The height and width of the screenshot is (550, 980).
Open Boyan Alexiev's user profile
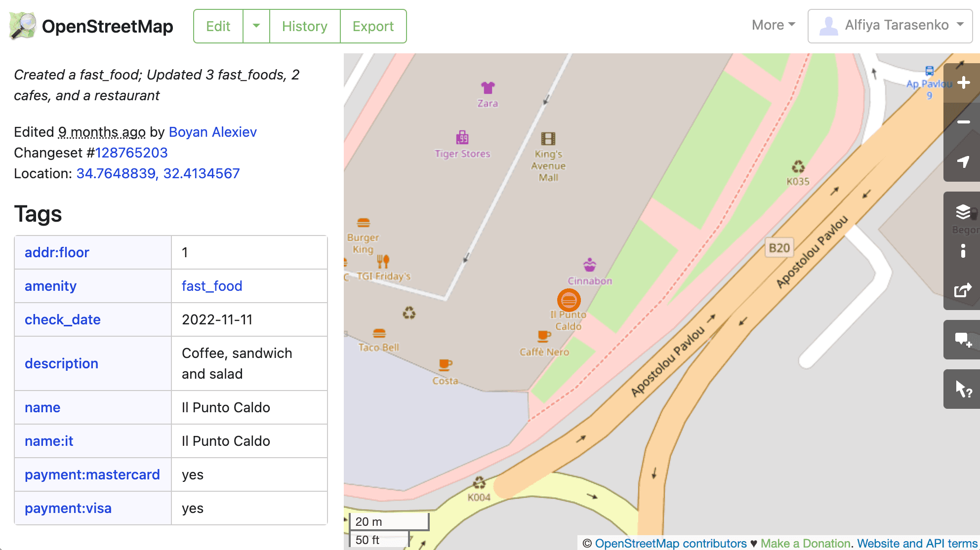(x=213, y=132)
